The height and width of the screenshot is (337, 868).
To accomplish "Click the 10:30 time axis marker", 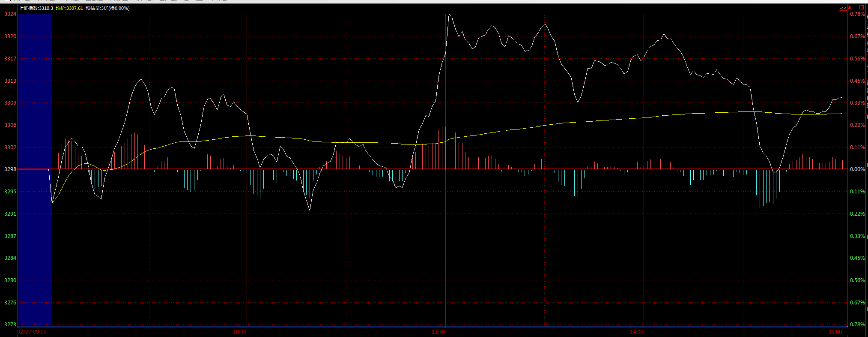I will [x=240, y=332].
